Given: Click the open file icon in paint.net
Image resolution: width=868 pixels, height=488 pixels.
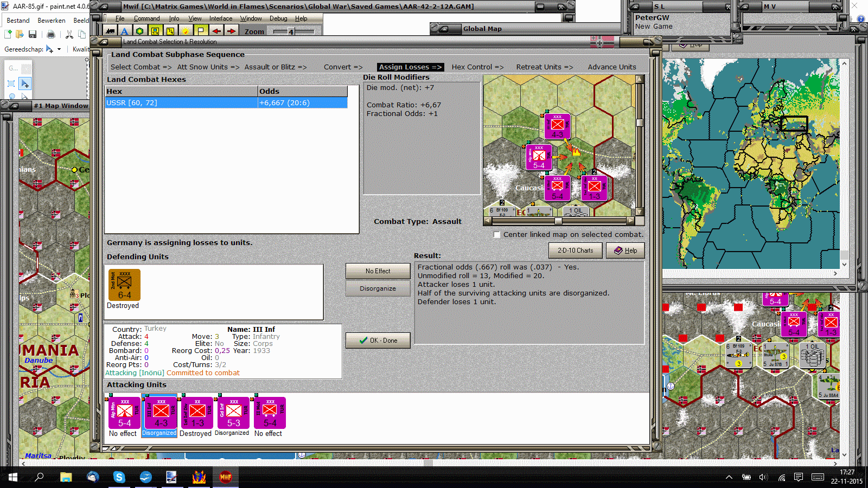Looking at the screenshot, I should point(20,34).
